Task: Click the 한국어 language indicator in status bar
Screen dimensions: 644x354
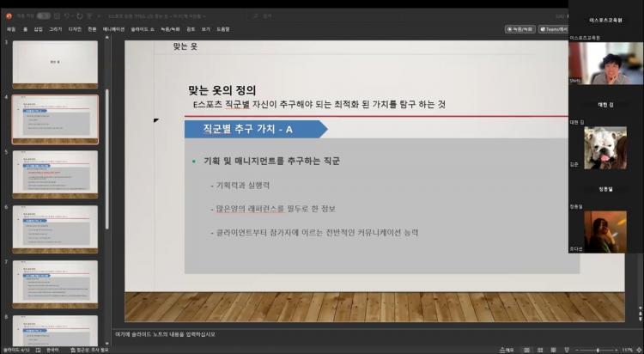Action: tap(53, 350)
